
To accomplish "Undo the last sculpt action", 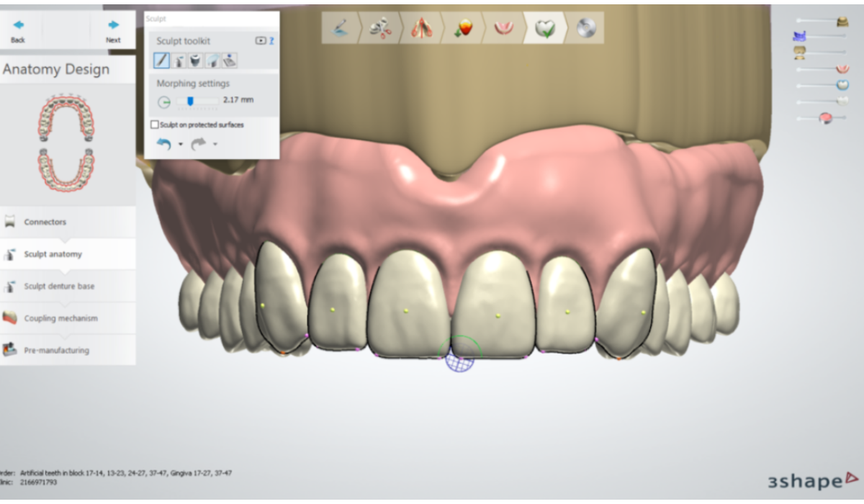I will [164, 144].
